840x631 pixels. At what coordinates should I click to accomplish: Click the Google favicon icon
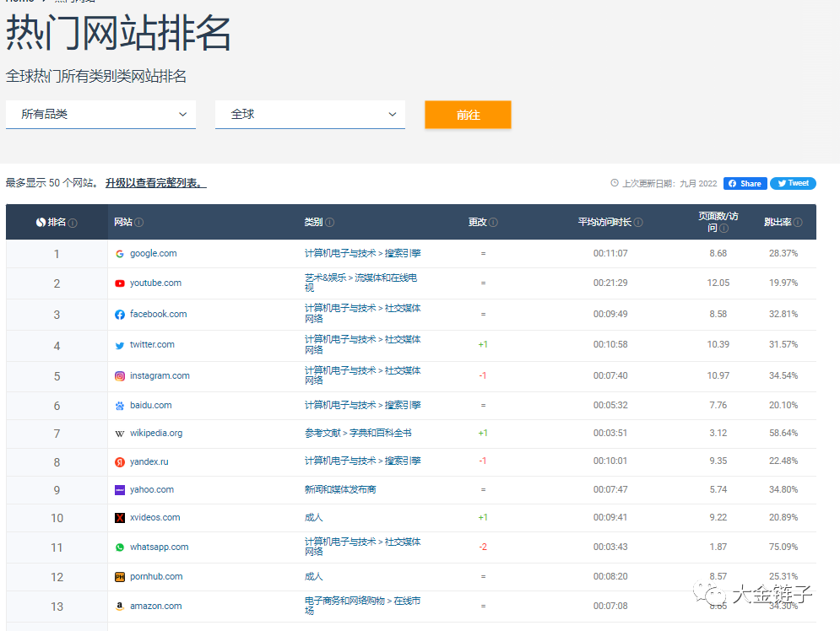click(x=120, y=254)
